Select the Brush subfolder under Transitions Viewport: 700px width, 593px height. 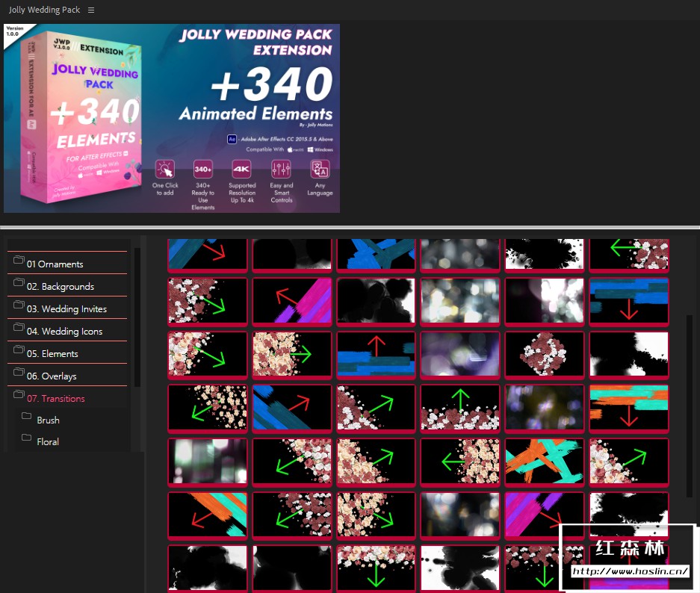(x=48, y=420)
